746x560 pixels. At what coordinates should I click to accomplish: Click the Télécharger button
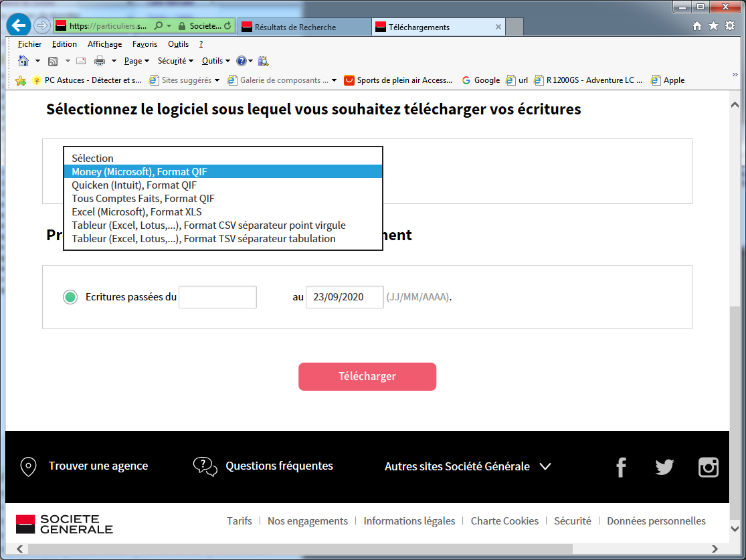[x=367, y=377]
